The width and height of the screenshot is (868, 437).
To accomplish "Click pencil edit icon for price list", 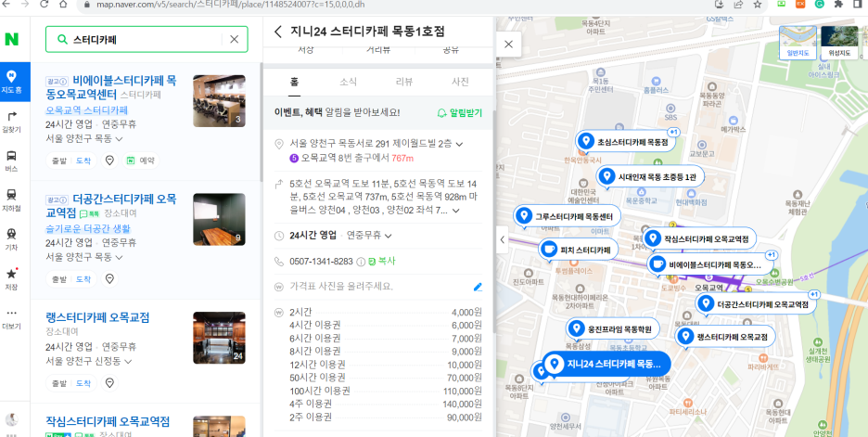I will pos(478,287).
